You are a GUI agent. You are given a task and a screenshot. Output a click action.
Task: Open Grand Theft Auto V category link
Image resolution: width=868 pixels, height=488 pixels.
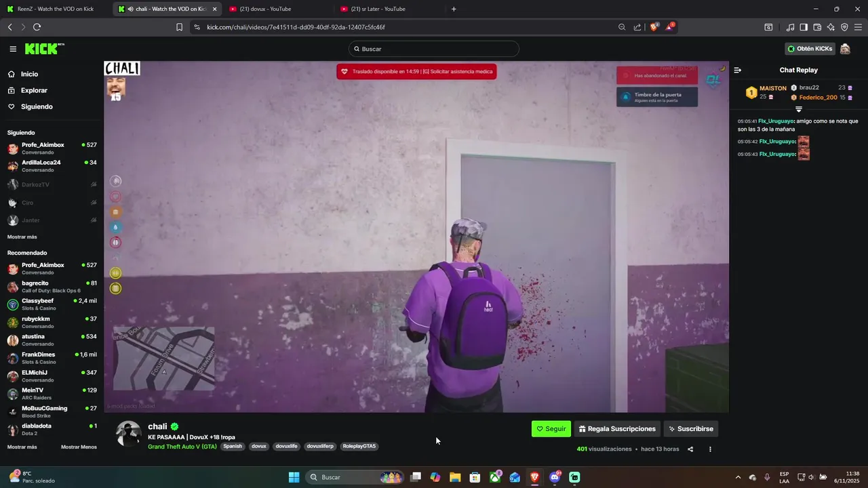click(x=182, y=447)
